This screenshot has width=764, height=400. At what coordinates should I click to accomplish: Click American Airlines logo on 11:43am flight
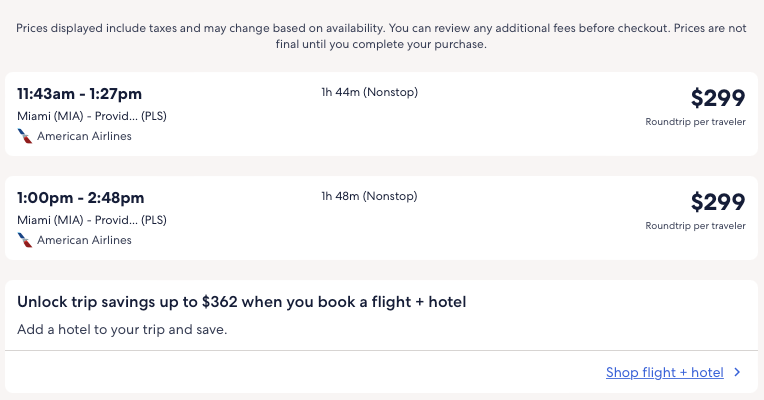[25, 136]
